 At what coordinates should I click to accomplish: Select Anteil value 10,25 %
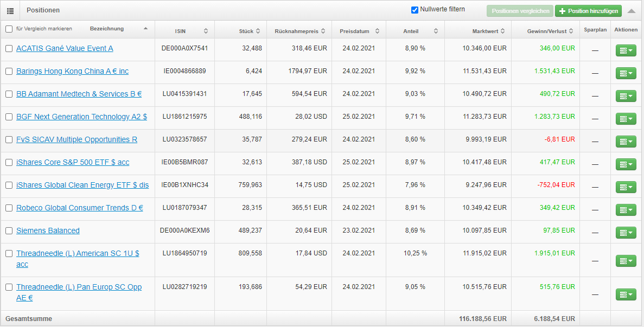point(415,253)
